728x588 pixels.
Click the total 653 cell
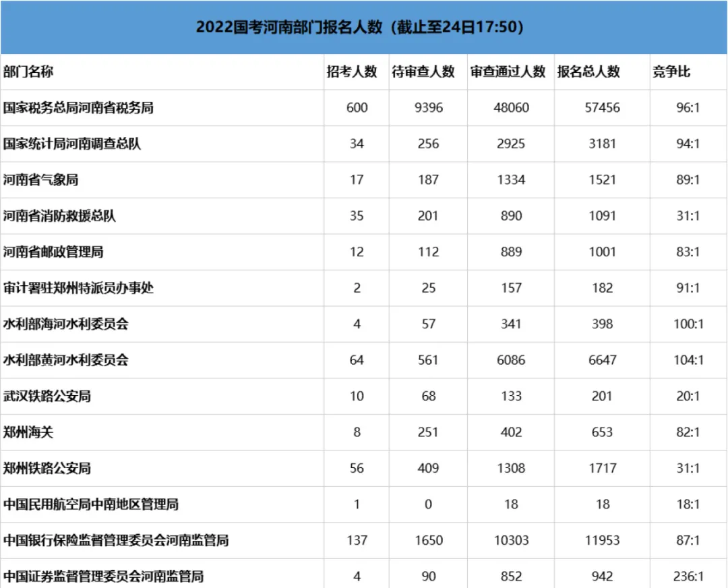(602, 432)
